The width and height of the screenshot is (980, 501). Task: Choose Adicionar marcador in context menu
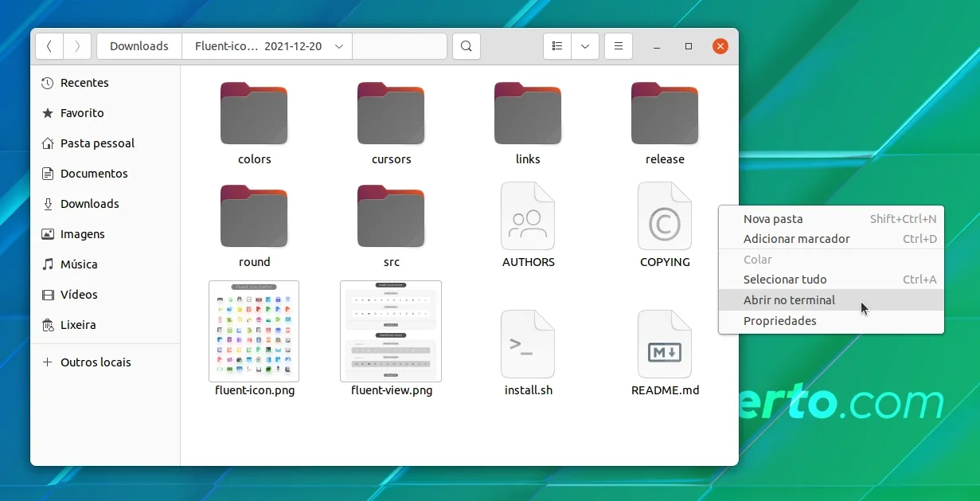[831, 239]
